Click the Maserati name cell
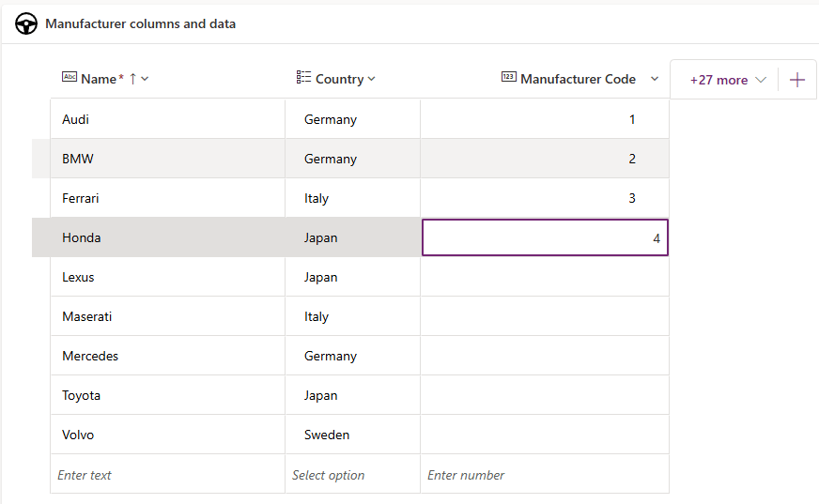The height and width of the screenshot is (504, 819). 167,316
